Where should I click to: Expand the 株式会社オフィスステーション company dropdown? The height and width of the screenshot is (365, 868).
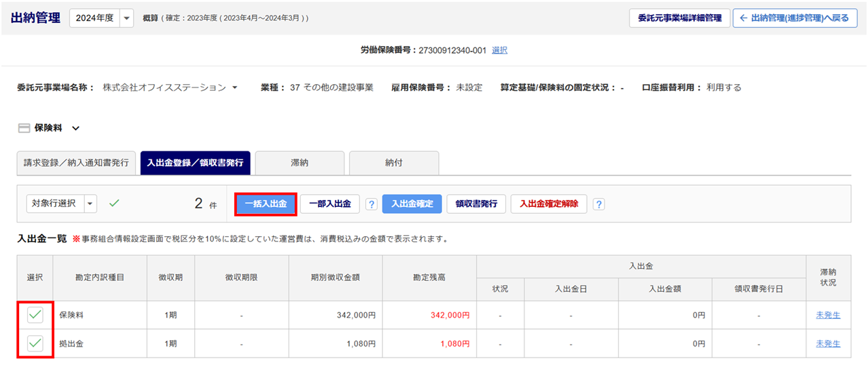pyautogui.click(x=235, y=88)
